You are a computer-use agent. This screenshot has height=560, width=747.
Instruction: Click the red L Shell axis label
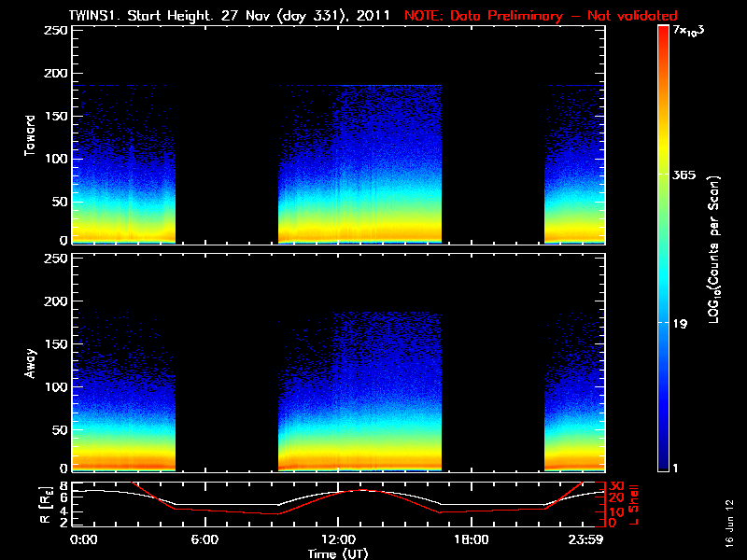click(x=632, y=502)
